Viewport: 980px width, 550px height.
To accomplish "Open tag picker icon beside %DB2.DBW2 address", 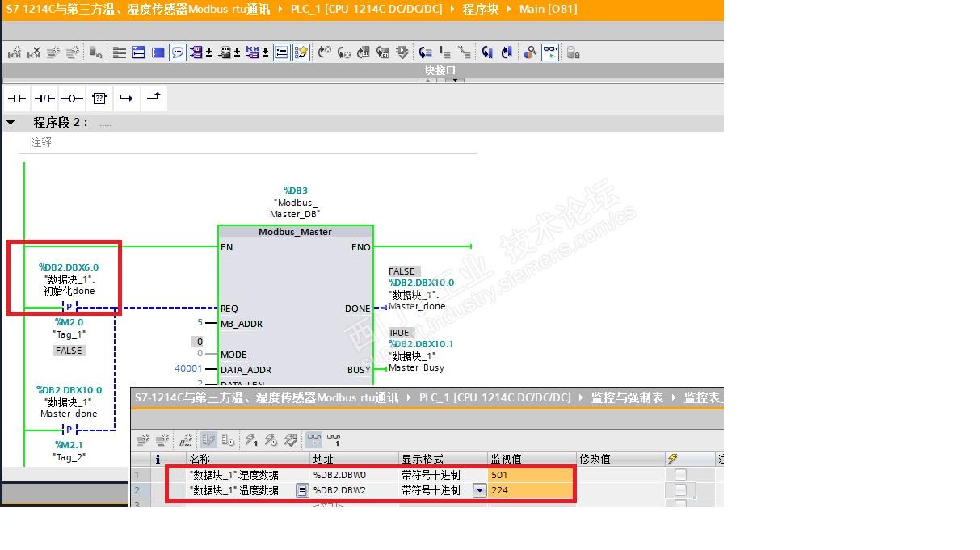I will pyautogui.click(x=302, y=490).
